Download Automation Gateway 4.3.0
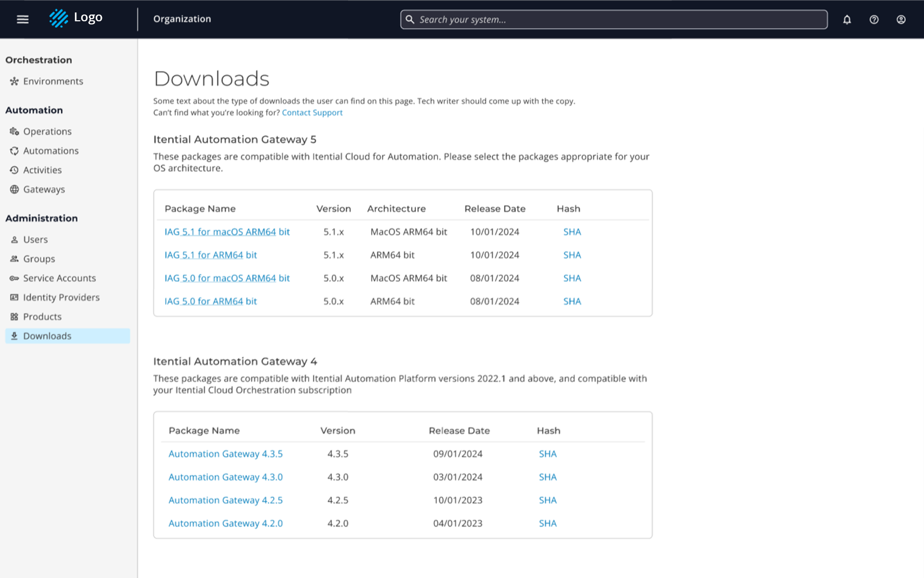Screen dimensions: 924x578 [226, 477]
